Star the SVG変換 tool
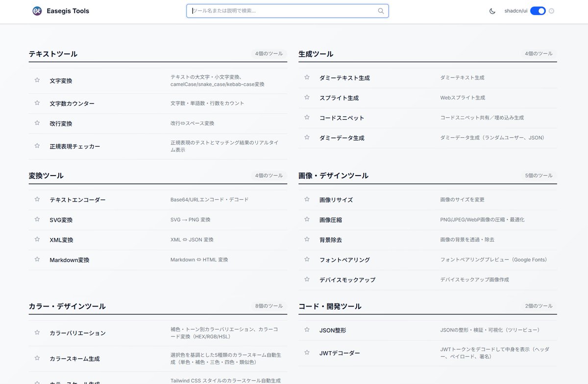Viewport: 588px width, 384px height. 37,219
